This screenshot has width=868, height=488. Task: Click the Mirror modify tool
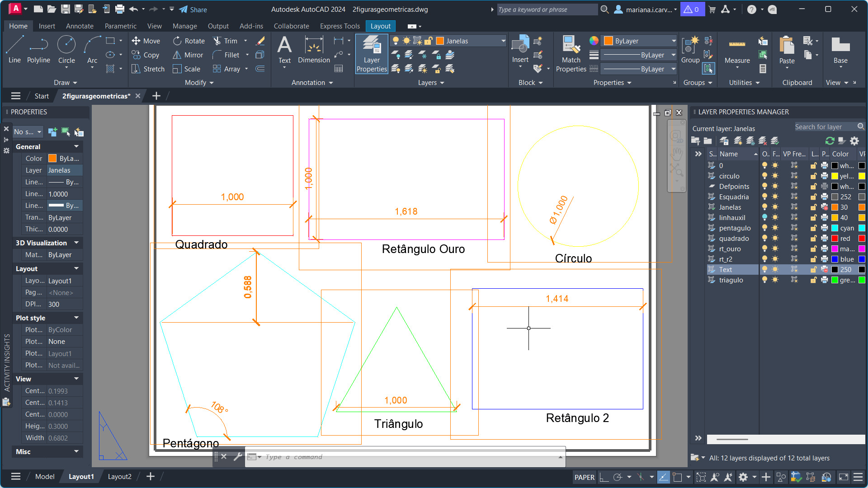point(188,55)
